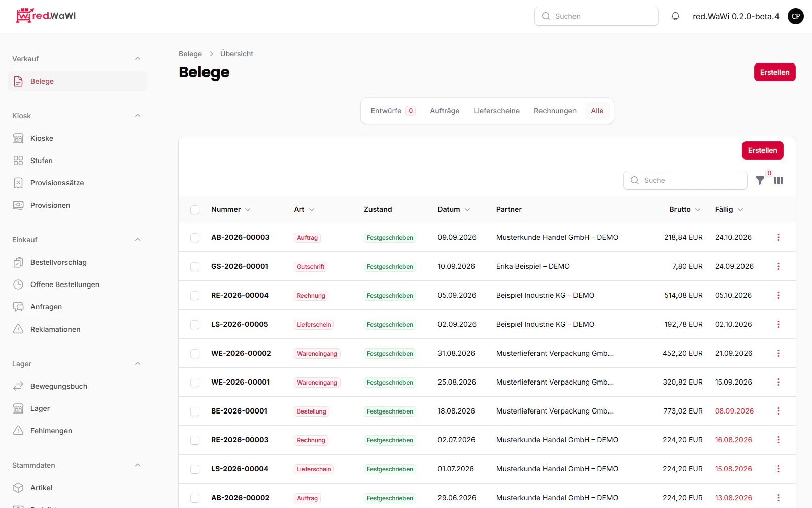Image resolution: width=812 pixels, height=508 pixels.
Task: Sort by the Fällig column header
Action: (x=729, y=209)
